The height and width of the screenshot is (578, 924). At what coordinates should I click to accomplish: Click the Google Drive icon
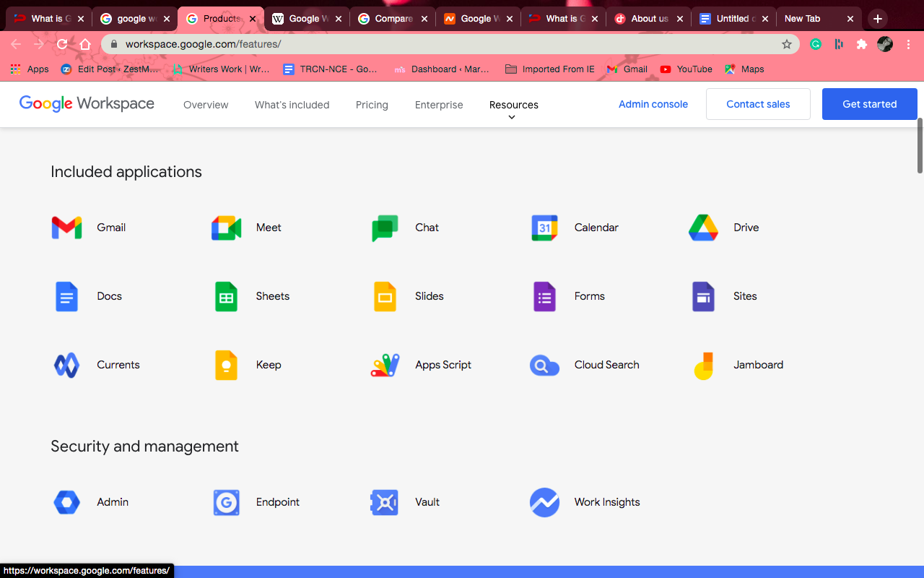[x=703, y=227]
